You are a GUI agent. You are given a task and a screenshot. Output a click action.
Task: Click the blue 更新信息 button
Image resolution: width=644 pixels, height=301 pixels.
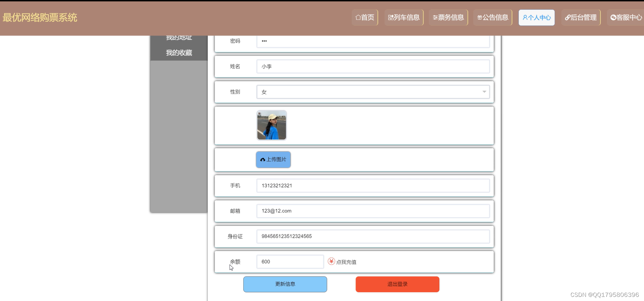click(x=285, y=284)
